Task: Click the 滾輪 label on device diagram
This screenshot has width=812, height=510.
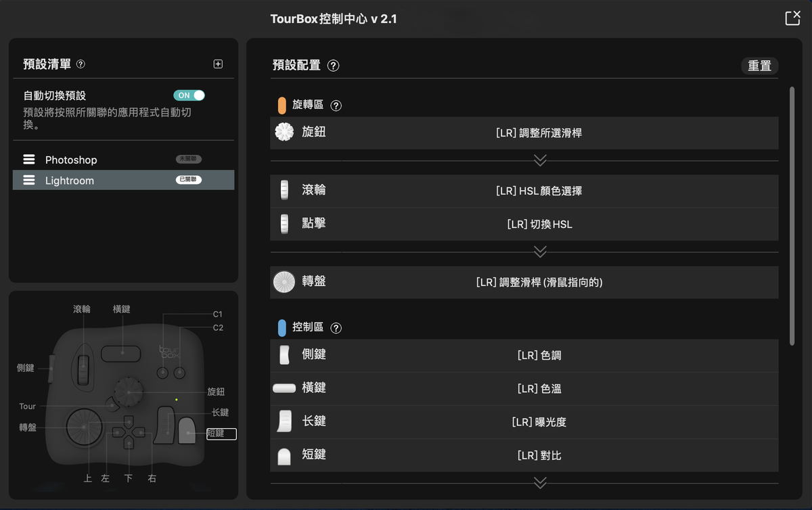Action: (82, 309)
